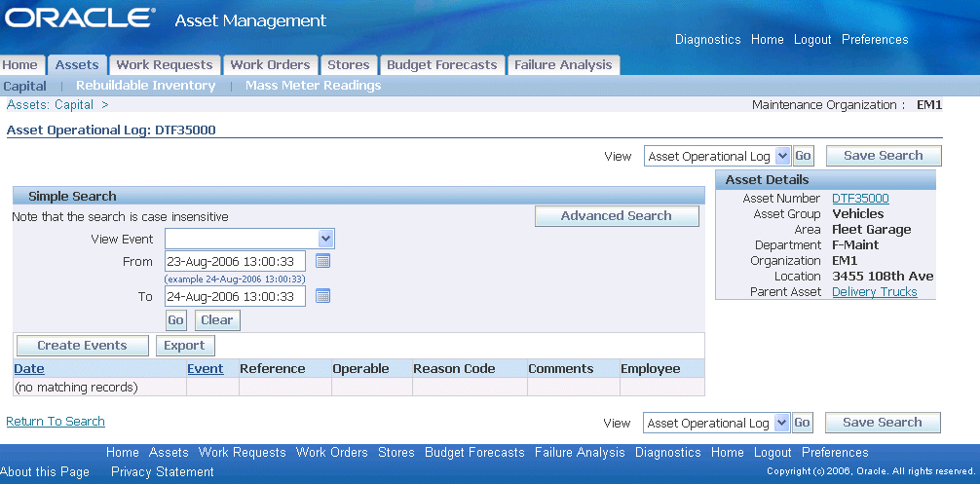The image size is (980, 484).
Task: Click Logout in top header
Action: point(812,39)
